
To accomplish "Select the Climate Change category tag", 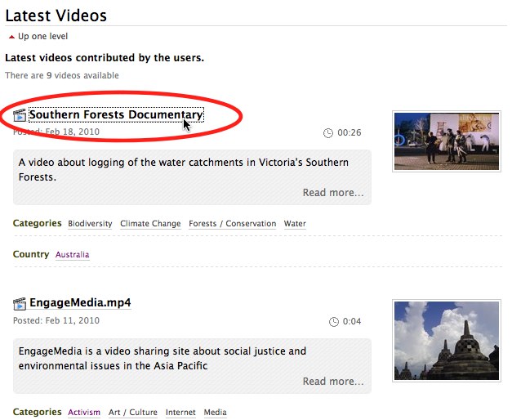I will pyautogui.click(x=150, y=224).
